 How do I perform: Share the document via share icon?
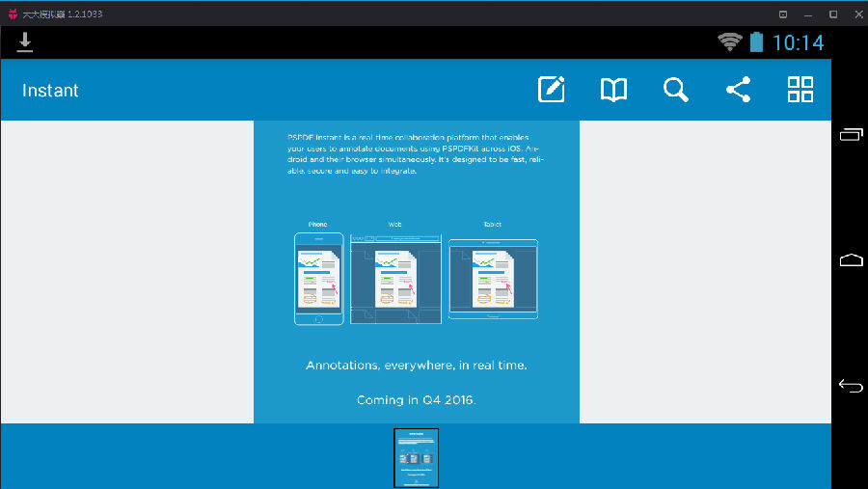[739, 90]
